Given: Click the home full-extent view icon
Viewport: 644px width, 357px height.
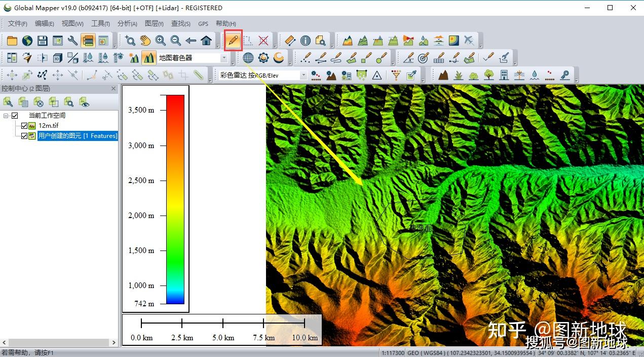Looking at the screenshot, I should [x=206, y=41].
